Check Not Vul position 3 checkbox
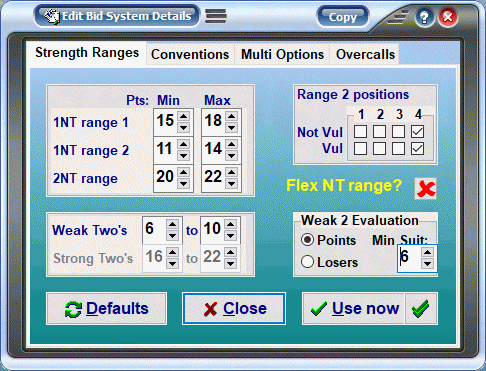Image resolution: width=486 pixels, height=371 pixels. 398,132
